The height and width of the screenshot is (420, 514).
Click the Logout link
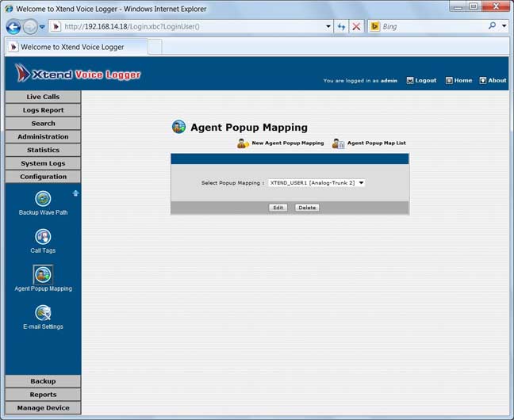(425, 80)
